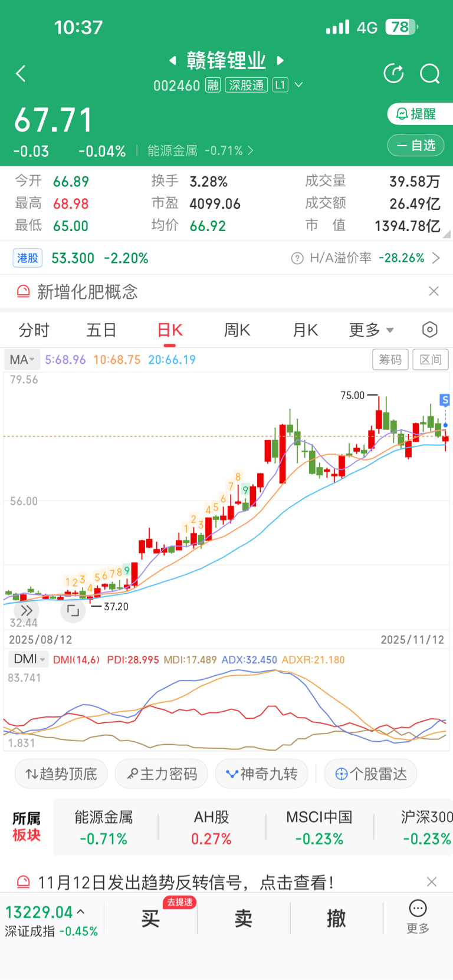Open 能源金属 sector card
The width and height of the screenshot is (453, 980).
104,827
